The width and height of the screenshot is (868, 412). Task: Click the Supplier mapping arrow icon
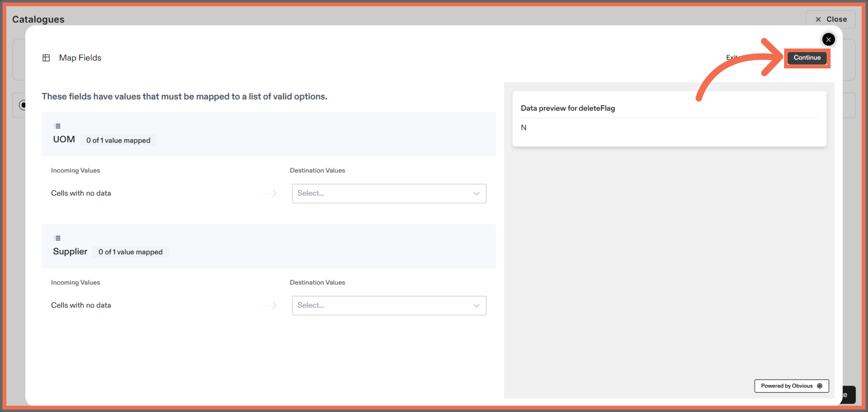[x=269, y=305]
